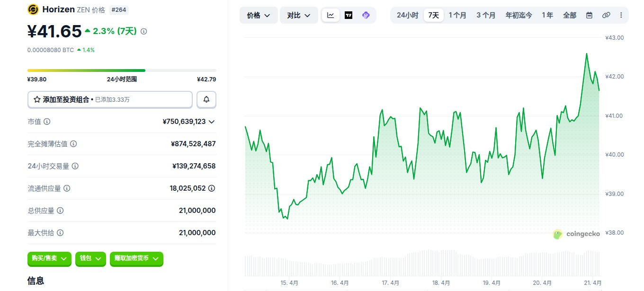
Task: Click the Horizen coin logo icon
Action: click(x=33, y=9)
